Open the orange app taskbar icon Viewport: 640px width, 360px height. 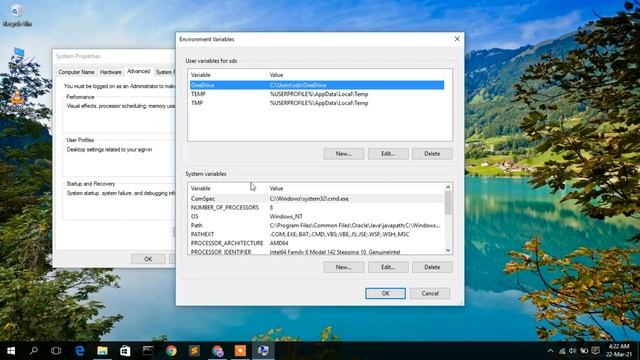pos(240,351)
